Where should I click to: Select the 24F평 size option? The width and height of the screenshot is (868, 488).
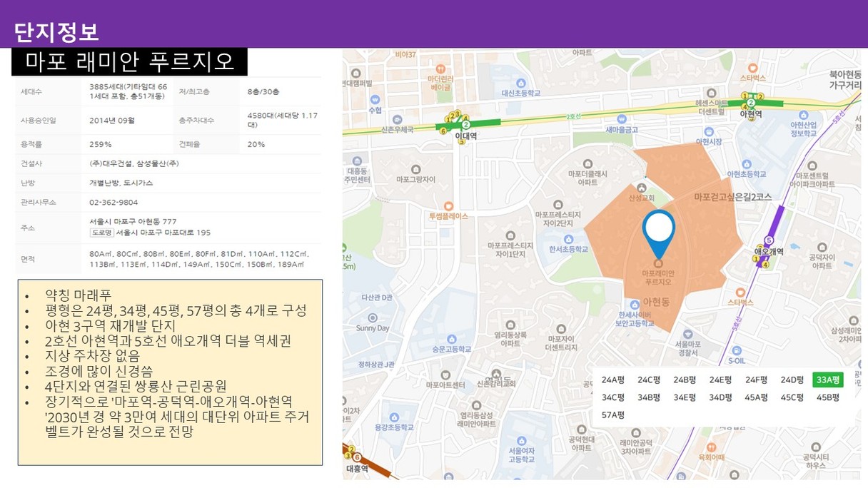coord(756,380)
